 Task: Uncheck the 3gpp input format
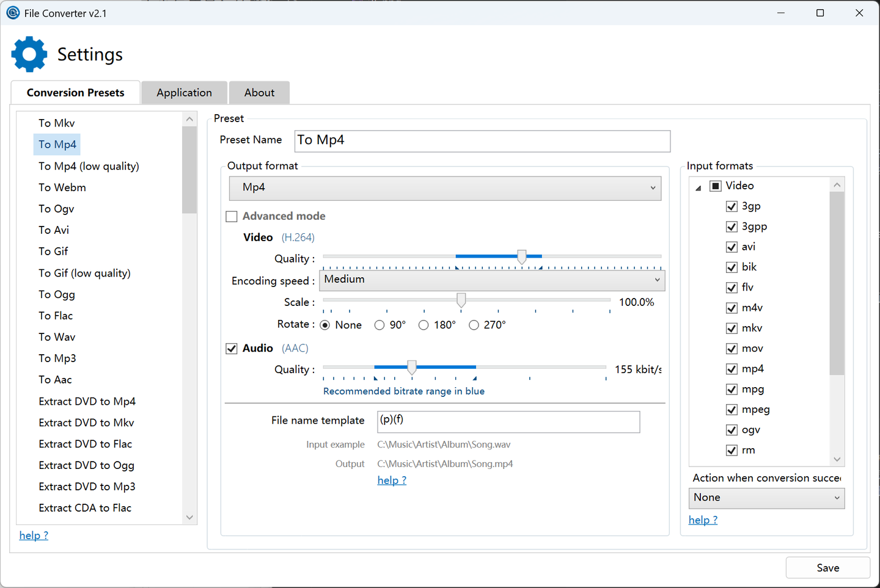[732, 227]
